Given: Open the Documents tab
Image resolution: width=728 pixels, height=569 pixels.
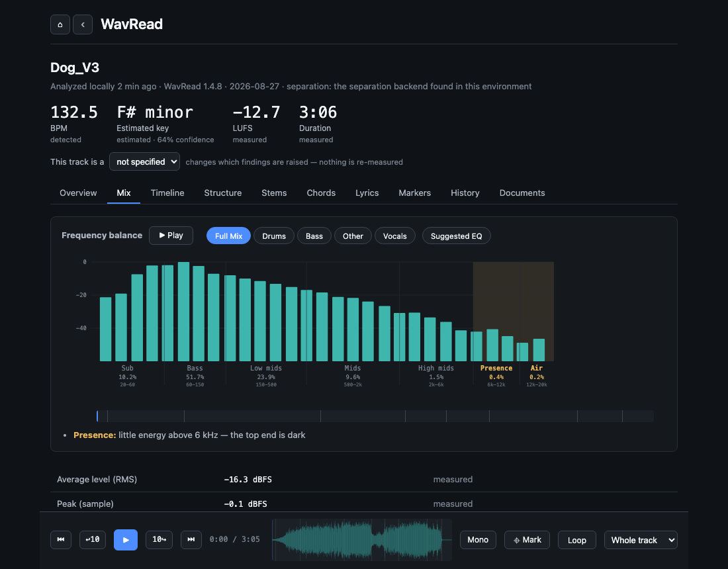Looking at the screenshot, I should 522,193.
